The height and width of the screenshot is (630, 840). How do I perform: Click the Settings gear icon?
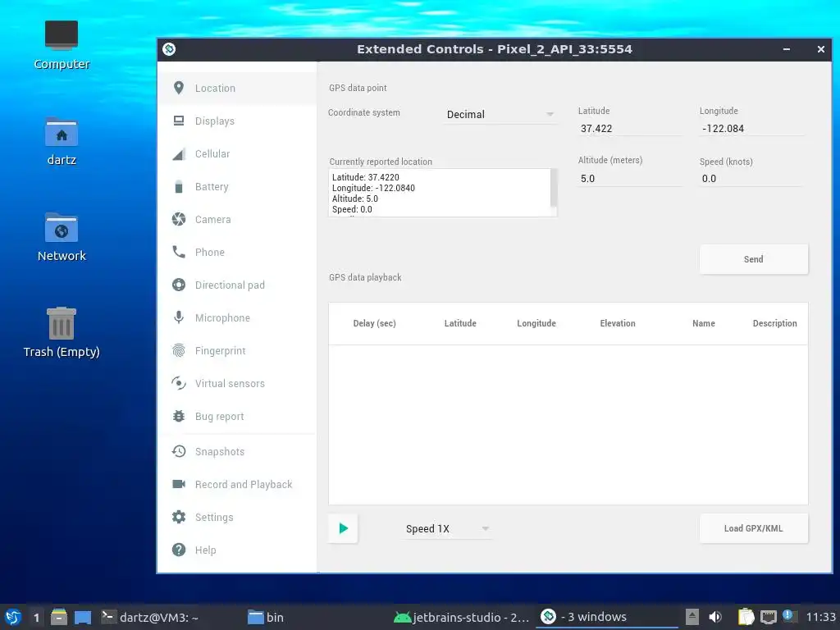(179, 517)
